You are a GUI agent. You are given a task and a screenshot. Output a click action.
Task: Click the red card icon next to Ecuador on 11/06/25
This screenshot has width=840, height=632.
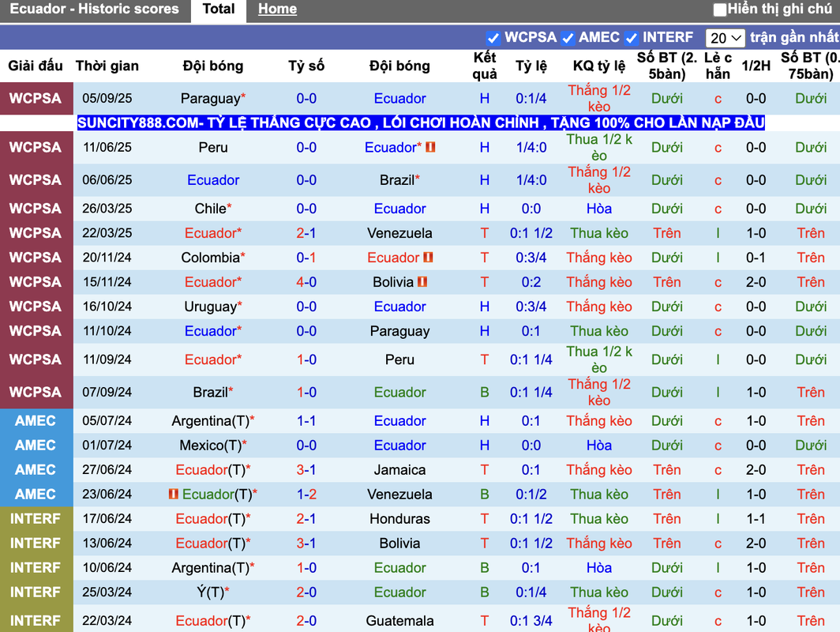coord(430,147)
